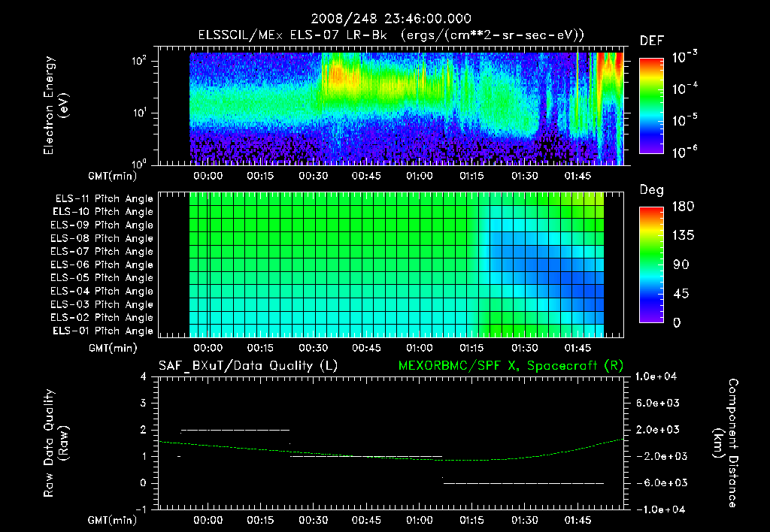The width and height of the screenshot is (770, 532).
Task: Click the 135 value on Deg scale
Action: tap(684, 236)
